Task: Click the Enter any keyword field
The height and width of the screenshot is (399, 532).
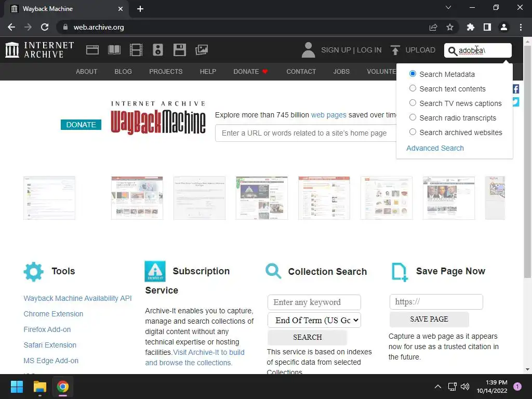Action: (314, 302)
